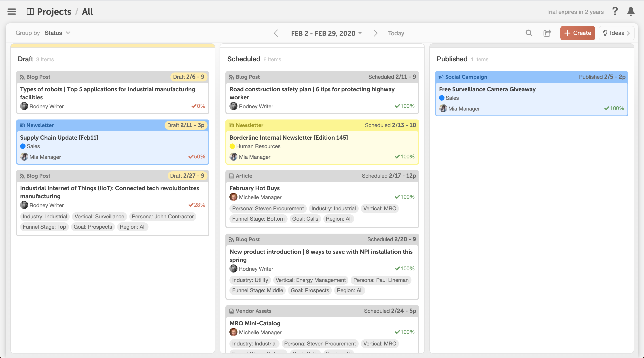Expand the Ideas panel
The width and height of the screenshot is (644, 358).
pos(616,33)
